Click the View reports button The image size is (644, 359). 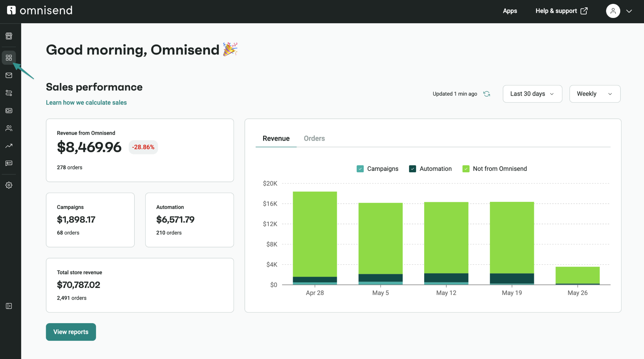coord(71,332)
